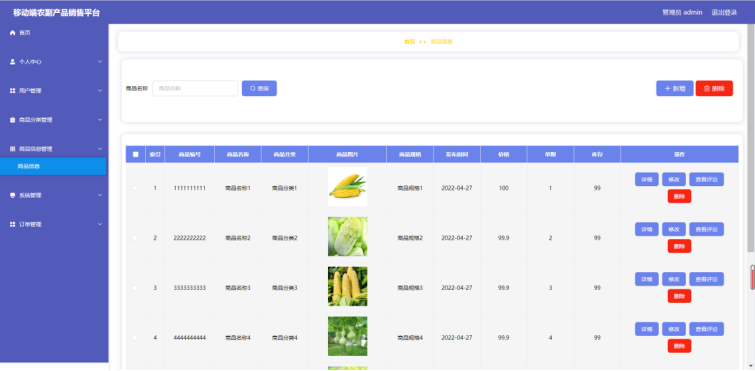Image resolution: width=755 pixels, height=371 pixels.
Task: Click red 删除 for 商品名称3 row
Action: pos(679,296)
